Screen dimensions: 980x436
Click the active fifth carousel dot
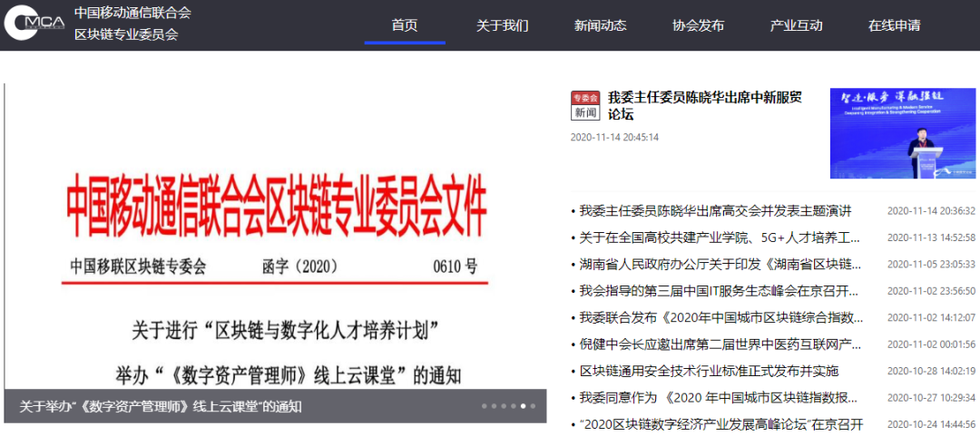pos(524,406)
